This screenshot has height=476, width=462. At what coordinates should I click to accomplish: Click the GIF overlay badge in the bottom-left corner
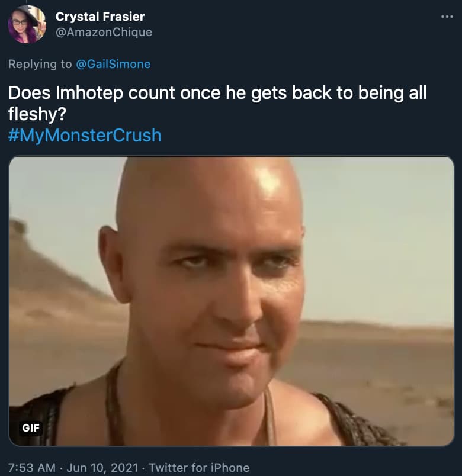30,429
